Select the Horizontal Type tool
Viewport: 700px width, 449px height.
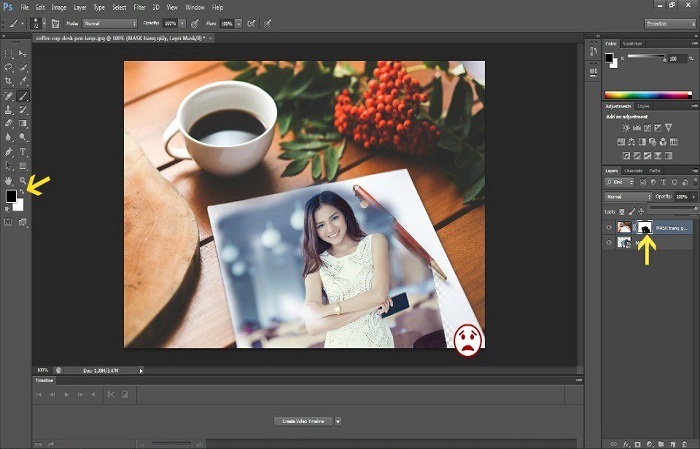point(23,151)
